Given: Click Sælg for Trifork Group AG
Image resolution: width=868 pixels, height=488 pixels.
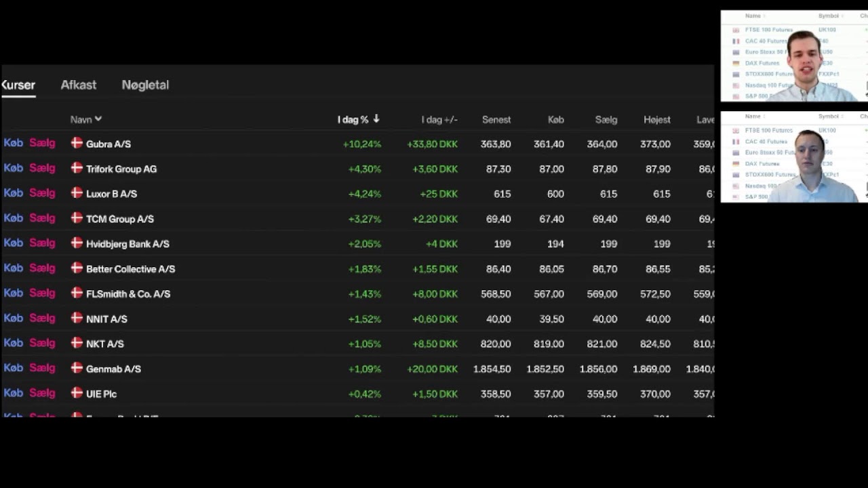Looking at the screenshot, I should pyautogui.click(x=42, y=168).
